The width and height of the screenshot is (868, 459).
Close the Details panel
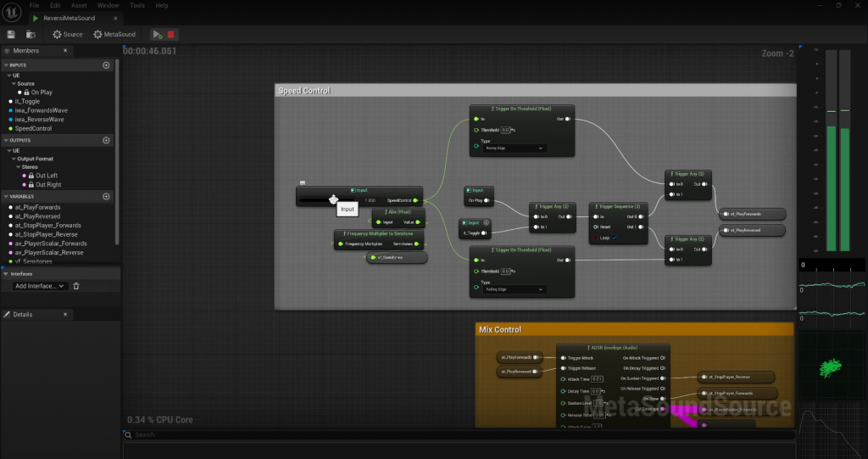tap(65, 314)
